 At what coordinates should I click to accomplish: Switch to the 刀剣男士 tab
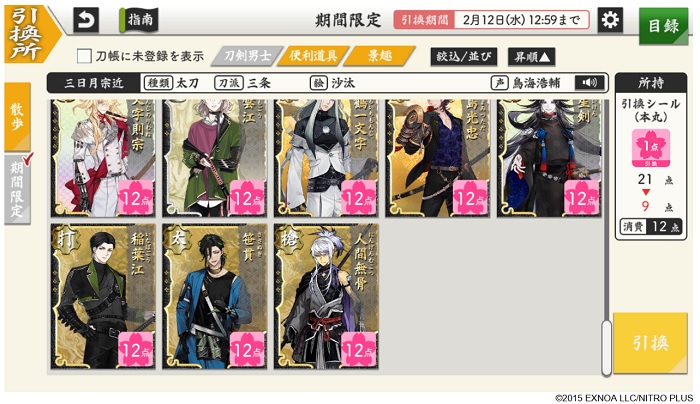[247, 56]
